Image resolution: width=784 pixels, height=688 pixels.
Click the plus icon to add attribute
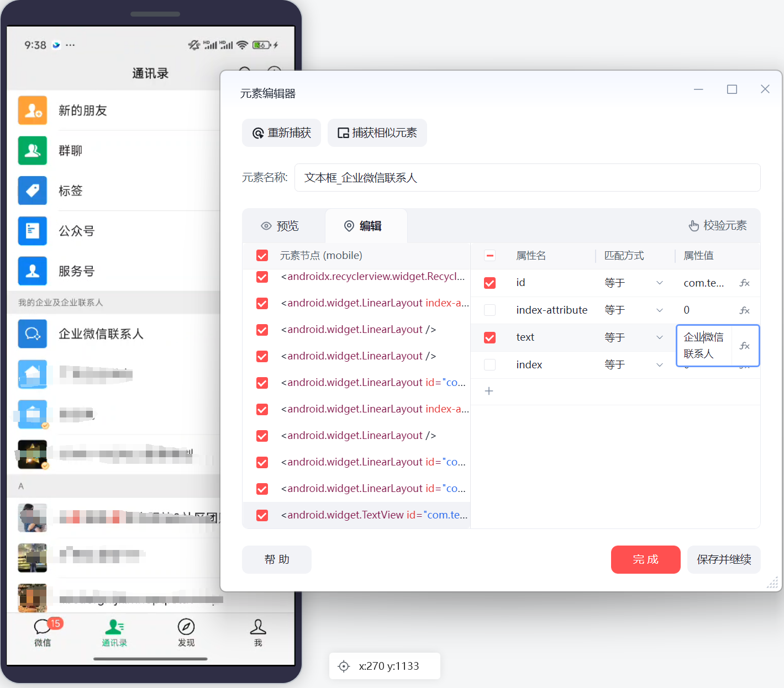pyautogui.click(x=489, y=391)
